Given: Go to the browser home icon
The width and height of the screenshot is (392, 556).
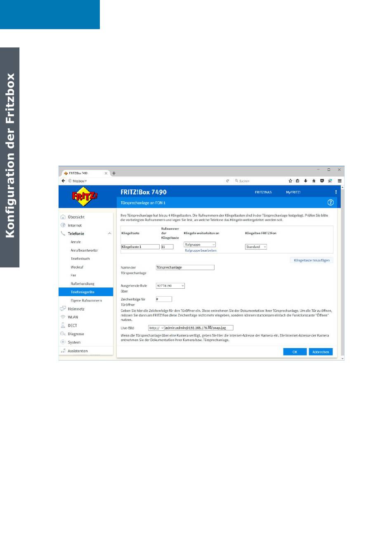Looking at the screenshot, I should coord(314,181).
